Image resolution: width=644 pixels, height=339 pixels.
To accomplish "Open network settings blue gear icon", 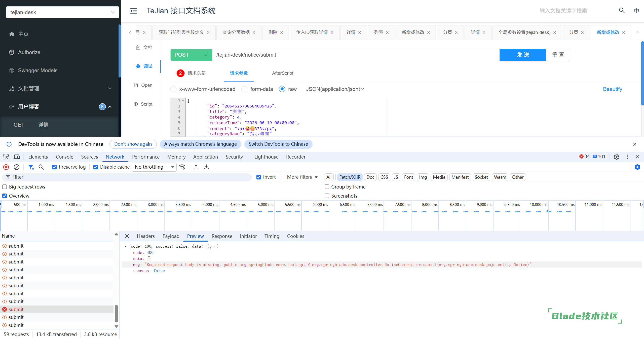I will 637,167.
